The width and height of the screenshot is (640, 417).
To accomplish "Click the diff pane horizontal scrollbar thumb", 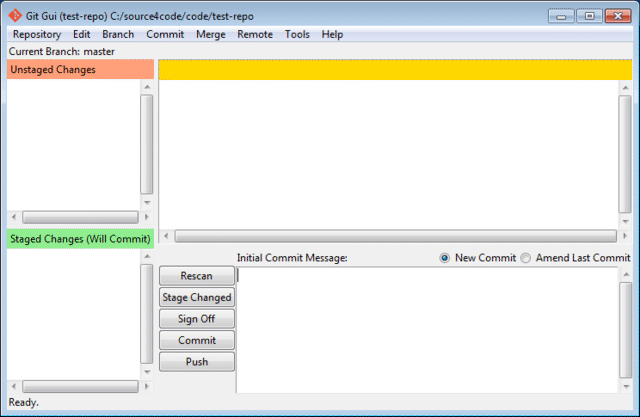I will (x=396, y=236).
